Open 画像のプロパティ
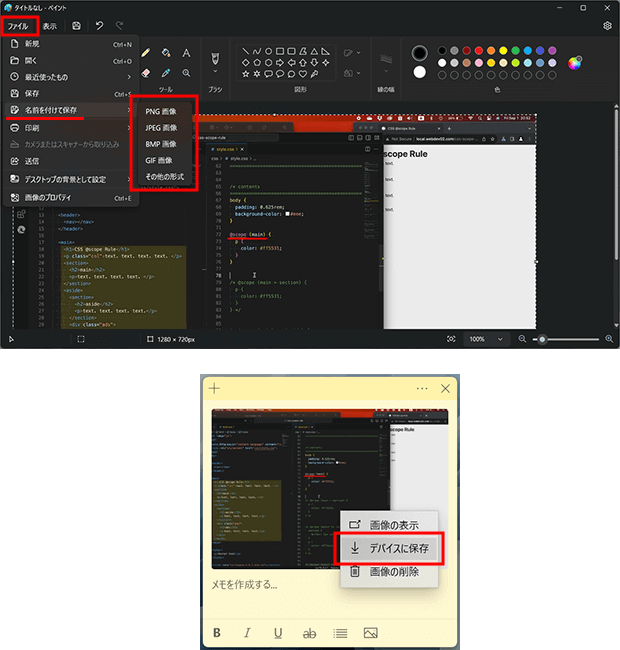Image resolution: width=620 pixels, height=650 pixels. coord(71,198)
